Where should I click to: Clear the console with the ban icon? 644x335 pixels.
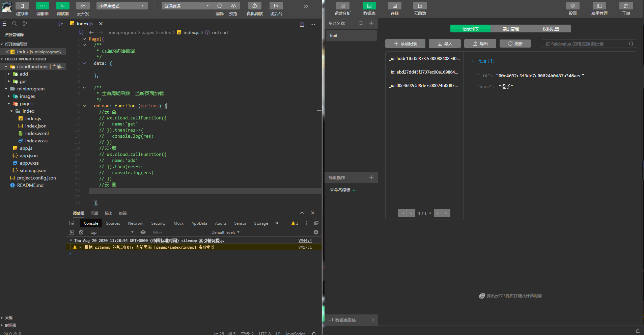(81, 232)
